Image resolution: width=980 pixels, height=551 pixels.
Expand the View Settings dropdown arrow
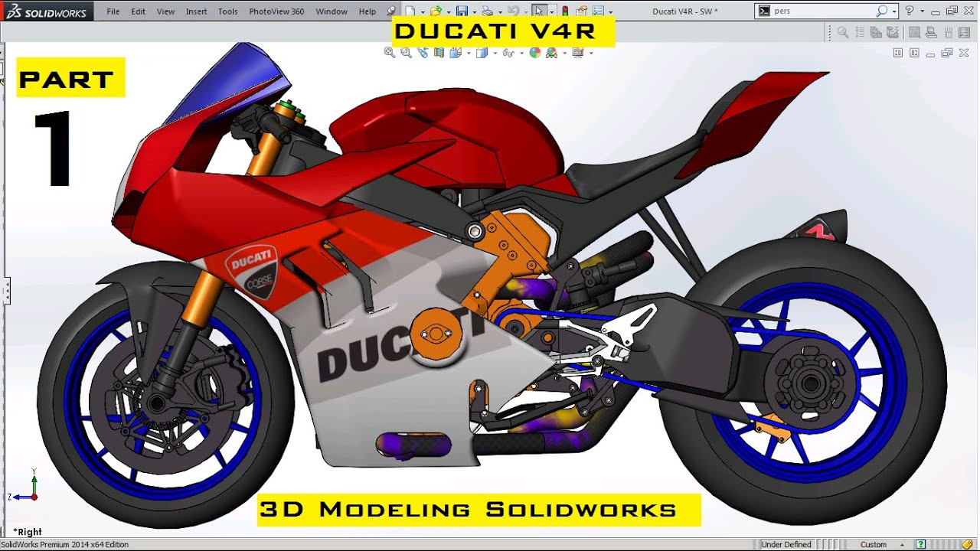coord(591,54)
